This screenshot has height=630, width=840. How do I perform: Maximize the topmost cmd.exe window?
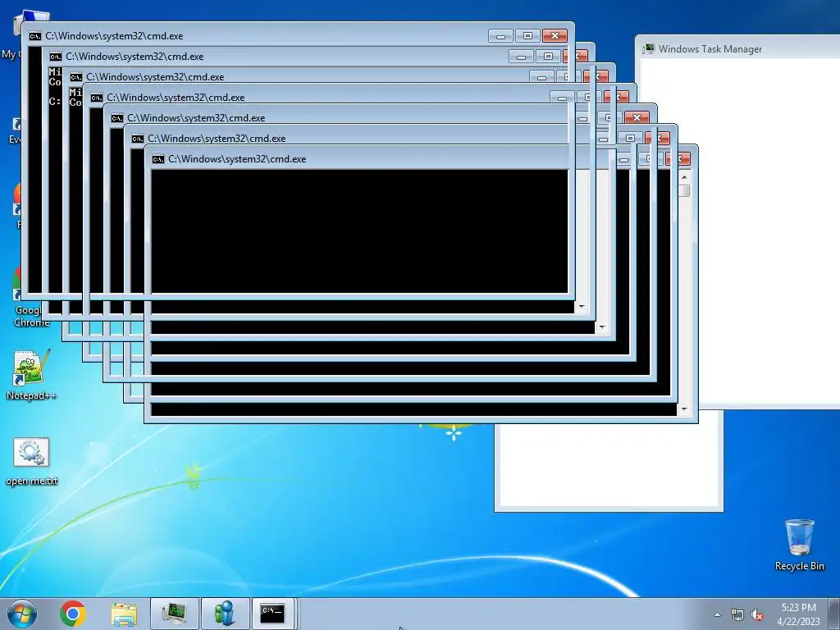coord(527,36)
